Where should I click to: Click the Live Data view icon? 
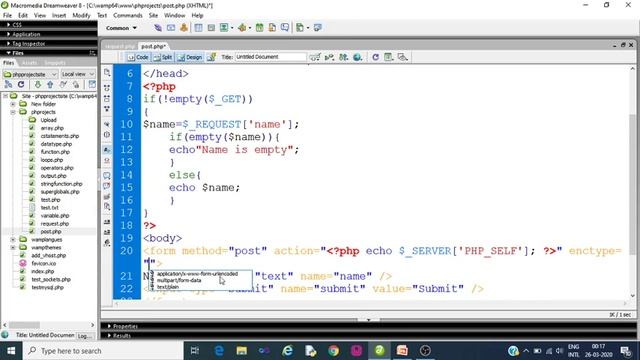[211, 57]
